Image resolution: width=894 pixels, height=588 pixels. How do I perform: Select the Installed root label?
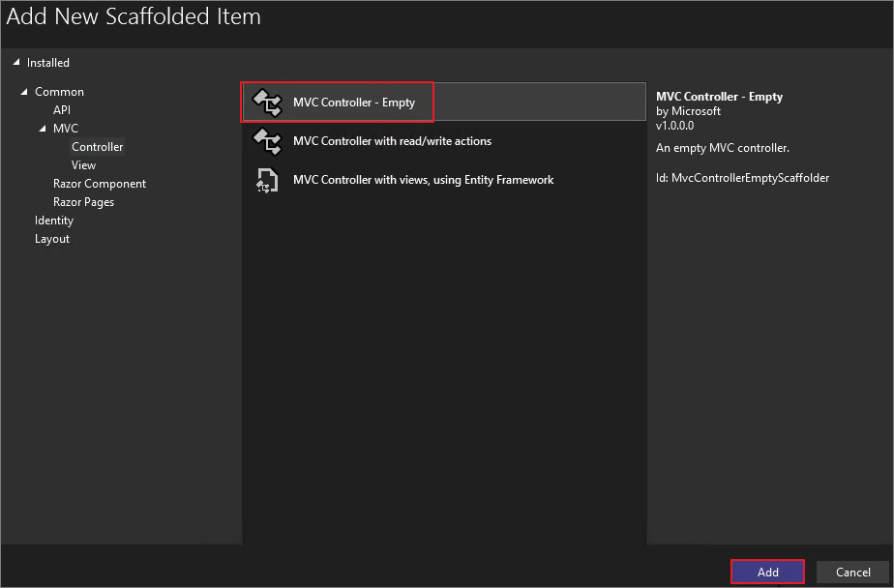48,63
